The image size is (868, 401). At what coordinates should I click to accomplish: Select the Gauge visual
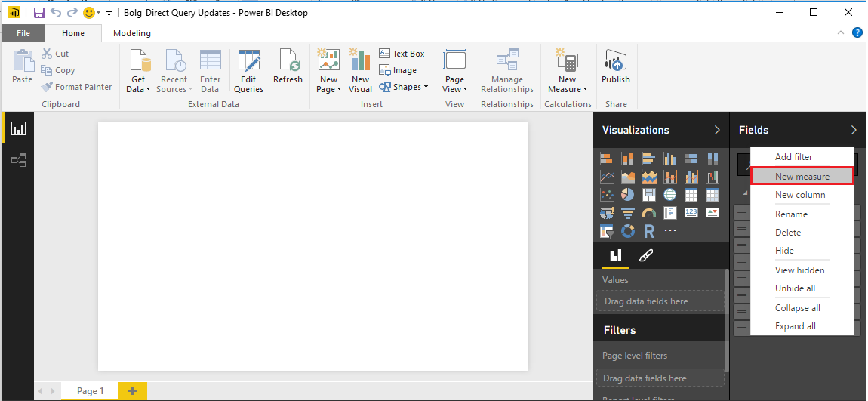coord(649,212)
